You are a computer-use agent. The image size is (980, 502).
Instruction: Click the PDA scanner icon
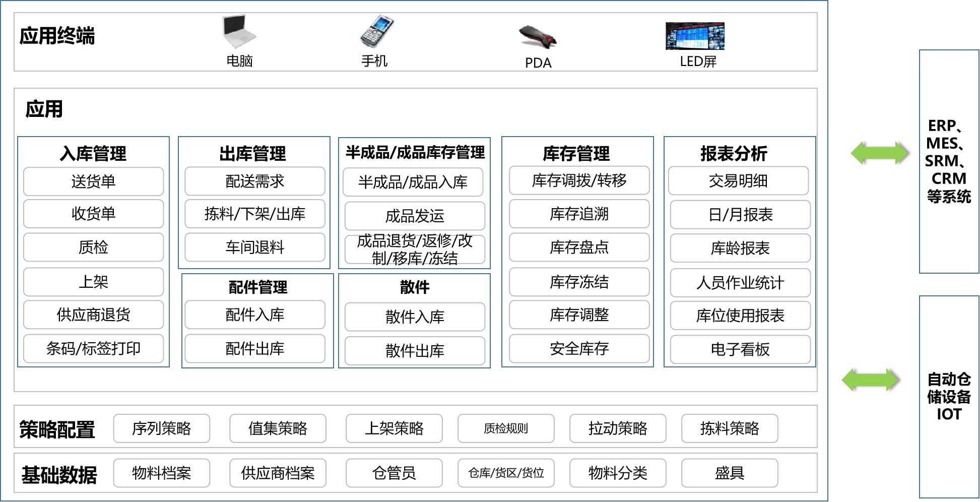537,36
